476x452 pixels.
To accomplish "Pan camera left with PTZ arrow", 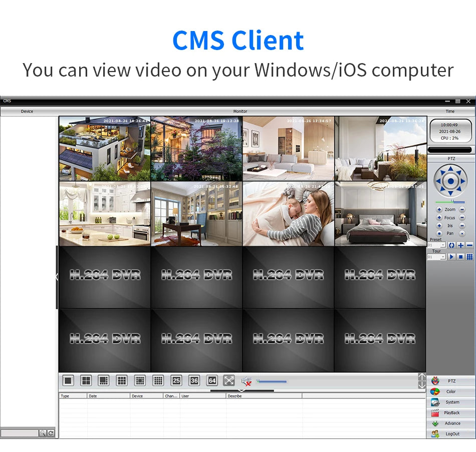I will point(438,181).
